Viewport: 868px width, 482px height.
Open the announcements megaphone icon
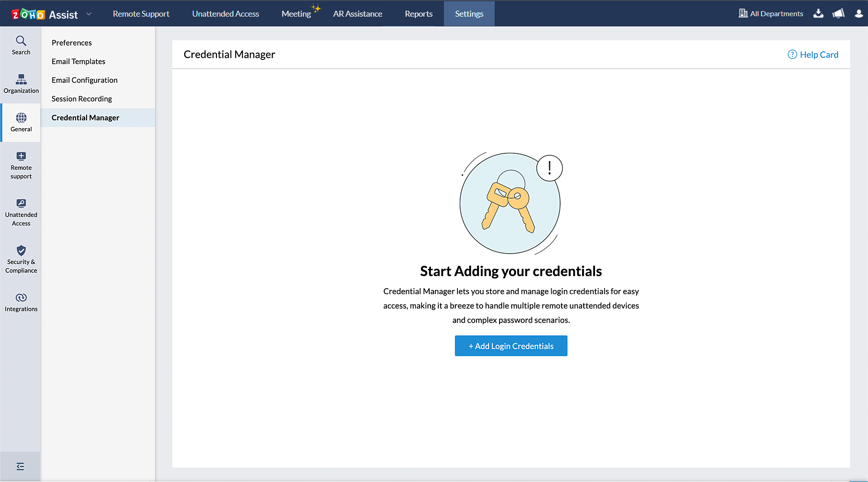pos(838,13)
